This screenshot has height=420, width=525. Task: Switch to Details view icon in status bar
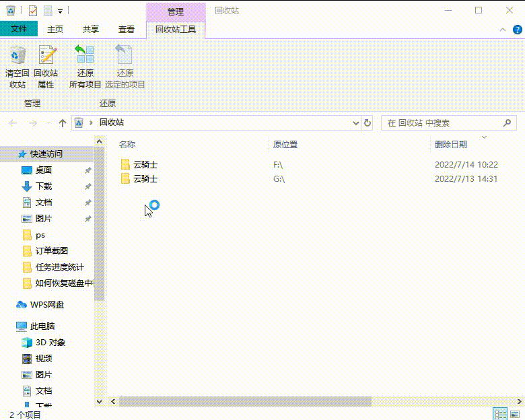pyautogui.click(x=501, y=415)
